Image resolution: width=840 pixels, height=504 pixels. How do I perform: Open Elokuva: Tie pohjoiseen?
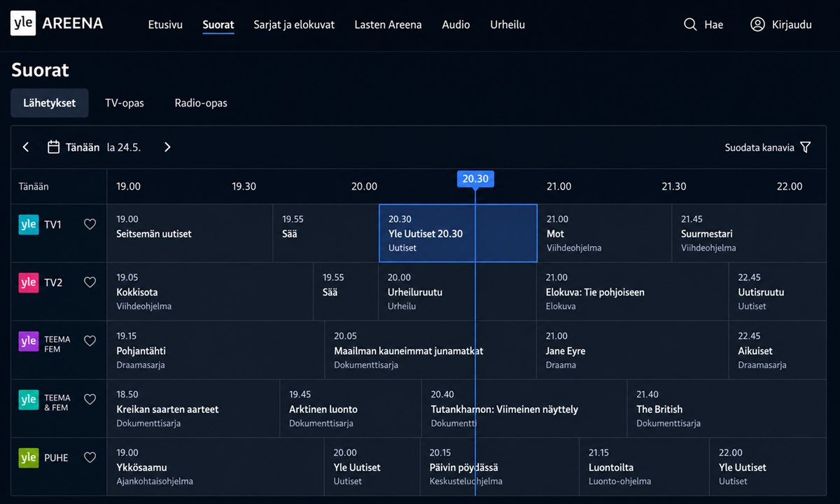(x=633, y=292)
